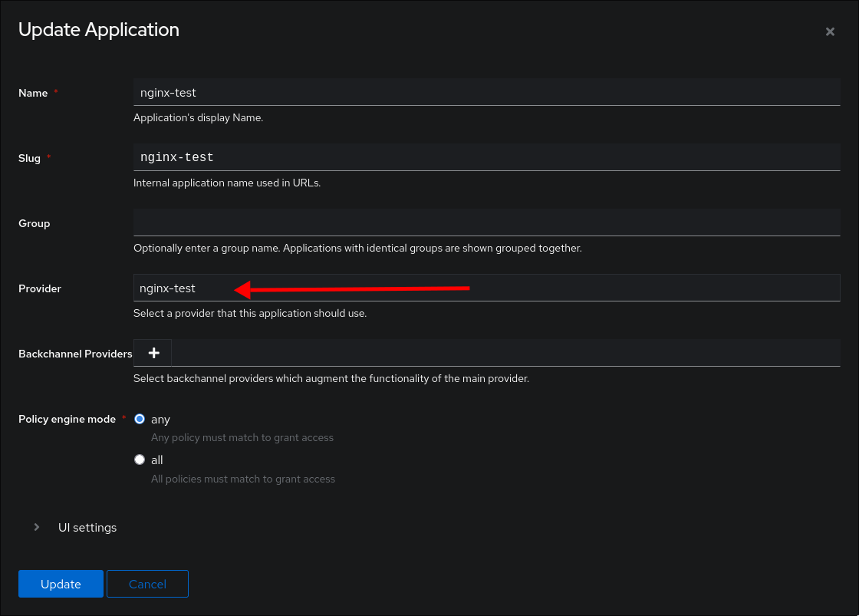Image resolution: width=859 pixels, height=616 pixels.
Task: Click 'Any policy must match to grant access'
Action: [x=242, y=438]
